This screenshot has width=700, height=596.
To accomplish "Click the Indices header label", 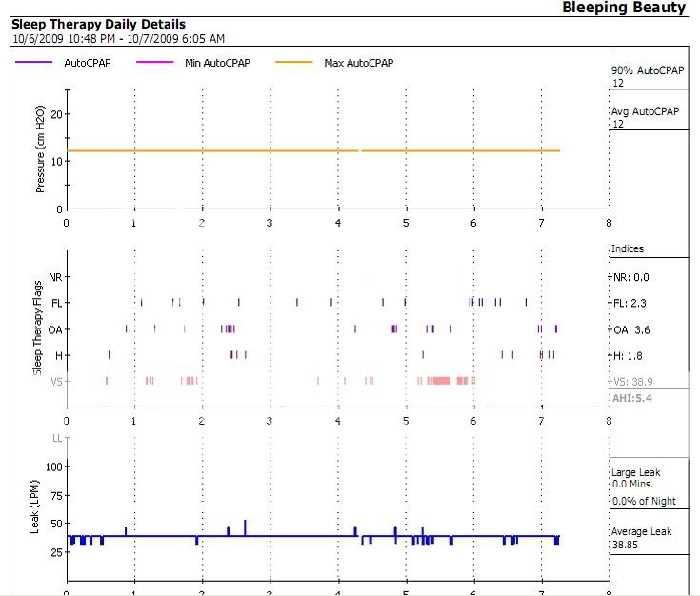I will 628,248.
